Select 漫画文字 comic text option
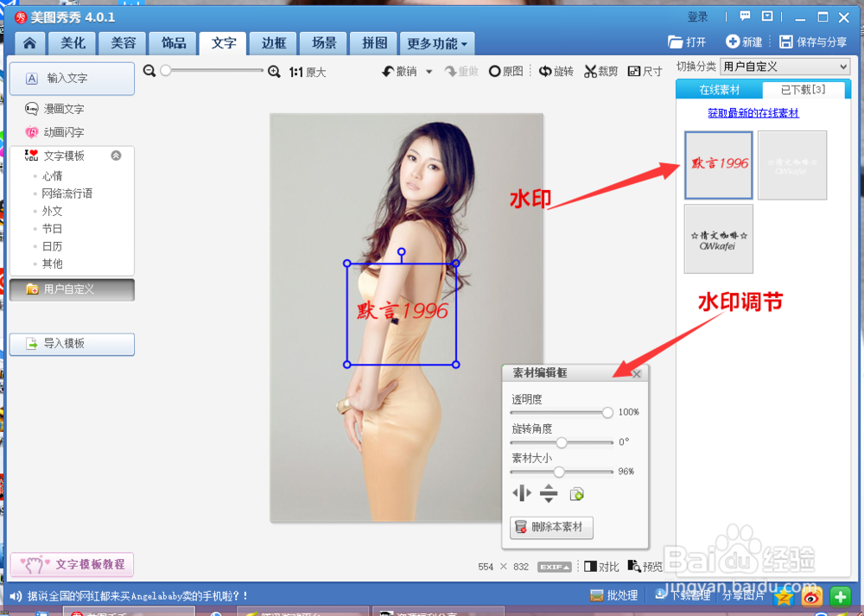The width and height of the screenshot is (864, 616). coord(55,109)
